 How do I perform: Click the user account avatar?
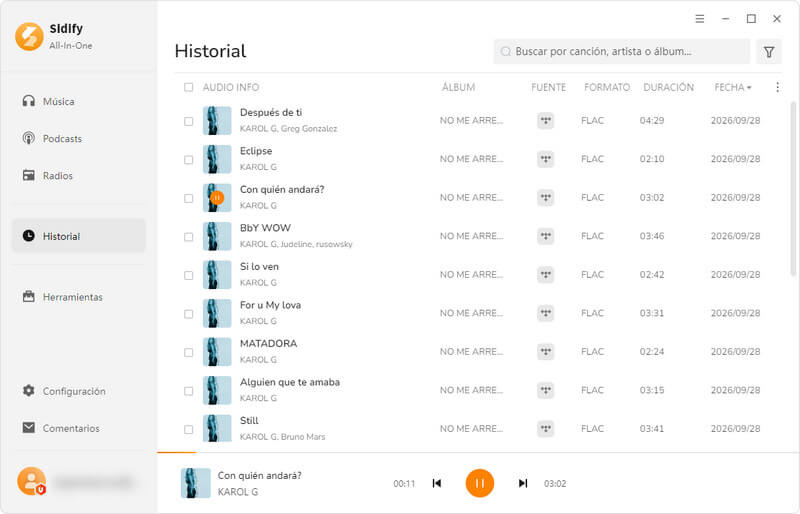(x=31, y=481)
